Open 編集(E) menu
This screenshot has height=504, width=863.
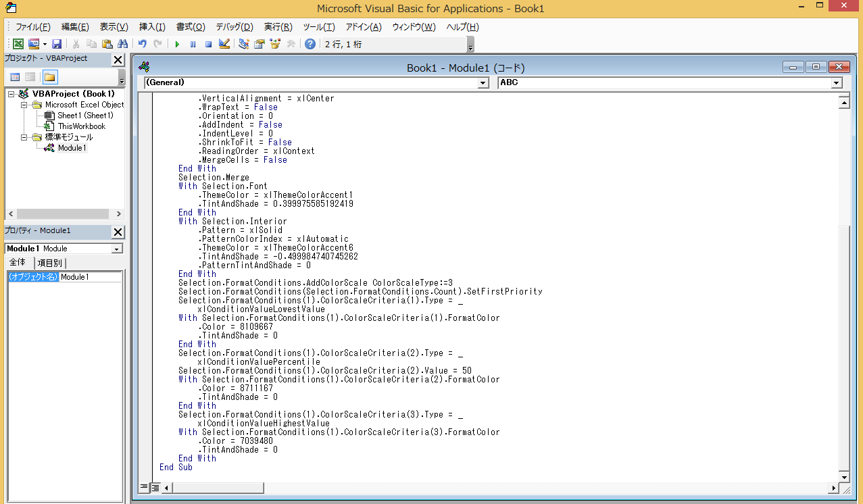click(75, 27)
